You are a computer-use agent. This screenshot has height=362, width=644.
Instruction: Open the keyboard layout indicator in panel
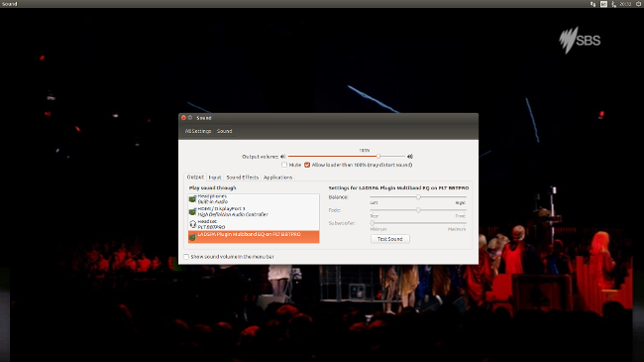(603, 4)
